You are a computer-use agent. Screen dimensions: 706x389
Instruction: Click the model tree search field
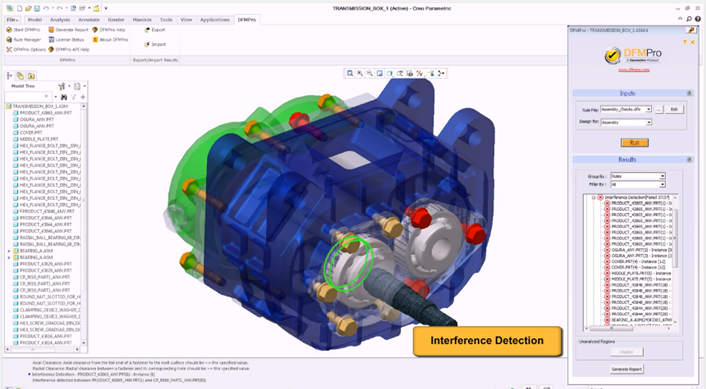(27, 96)
